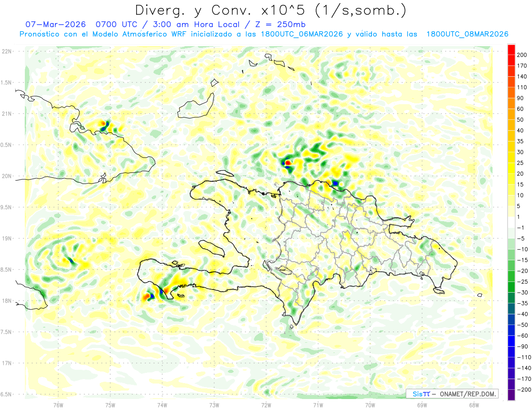Click the red divergence maximum north of Hispaniola
Screen dimensions: 532x411
288,163
